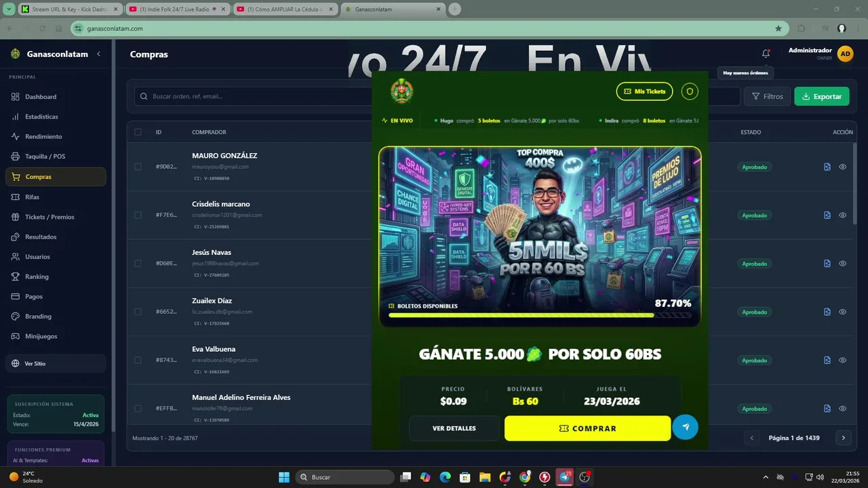
Task: Click the green Exportar button
Action: tap(821, 96)
